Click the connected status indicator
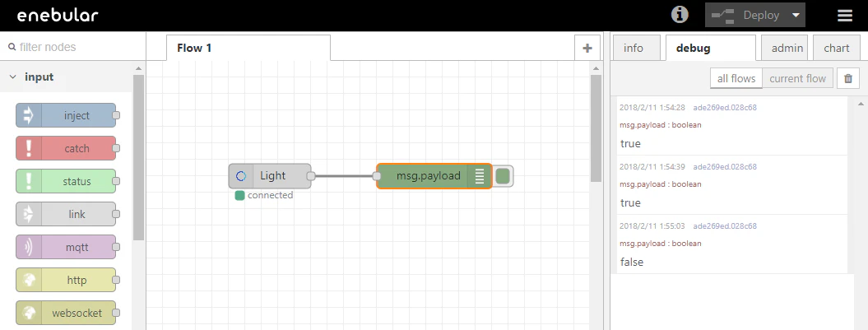The image size is (868, 330). [x=264, y=196]
